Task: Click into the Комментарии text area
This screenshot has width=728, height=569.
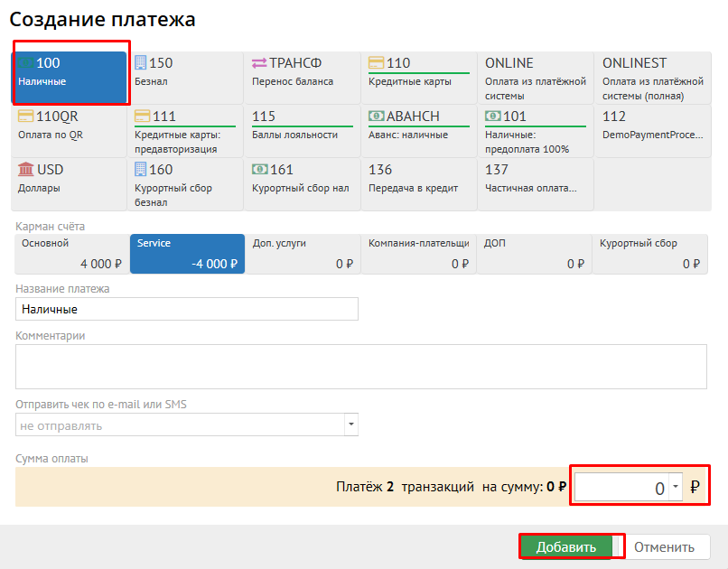Action: [361, 366]
